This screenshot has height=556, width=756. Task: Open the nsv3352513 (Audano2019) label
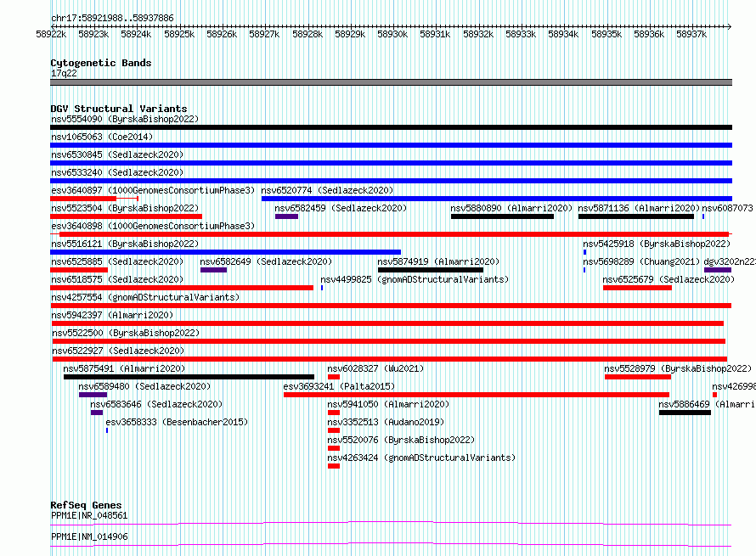click(386, 422)
